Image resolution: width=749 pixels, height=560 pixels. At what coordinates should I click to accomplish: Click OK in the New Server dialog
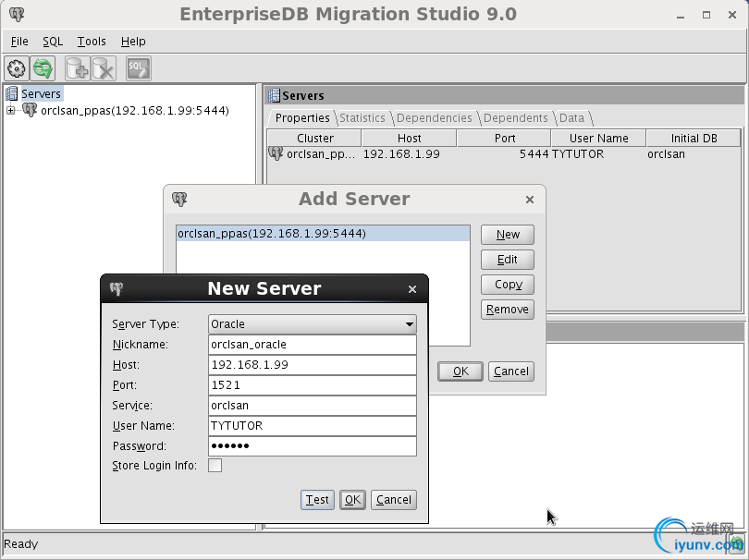pos(352,500)
